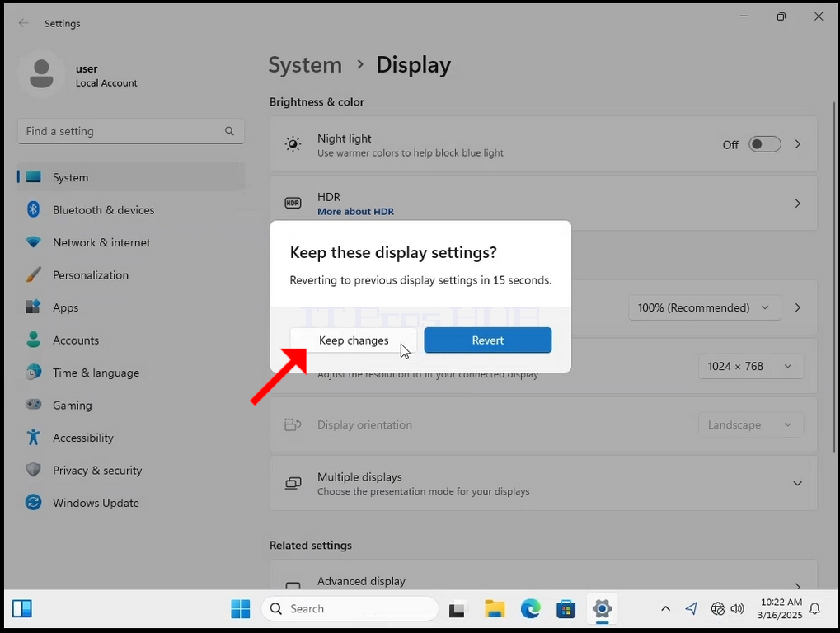
Task: Click the Time & language label
Action: coord(96,373)
